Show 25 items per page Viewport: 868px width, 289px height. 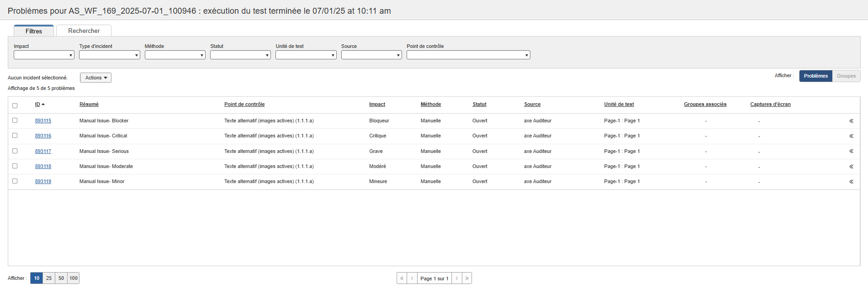point(49,278)
